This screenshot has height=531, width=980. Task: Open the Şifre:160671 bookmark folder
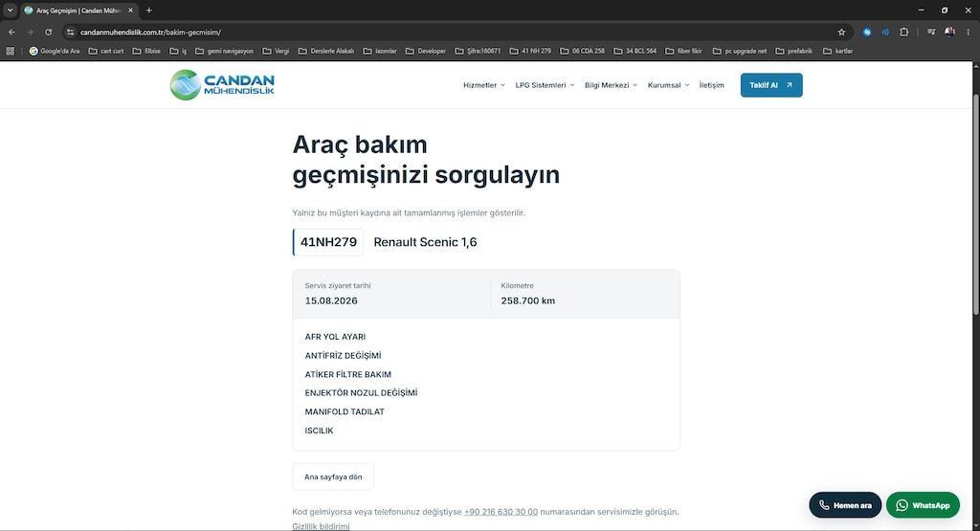coord(478,52)
